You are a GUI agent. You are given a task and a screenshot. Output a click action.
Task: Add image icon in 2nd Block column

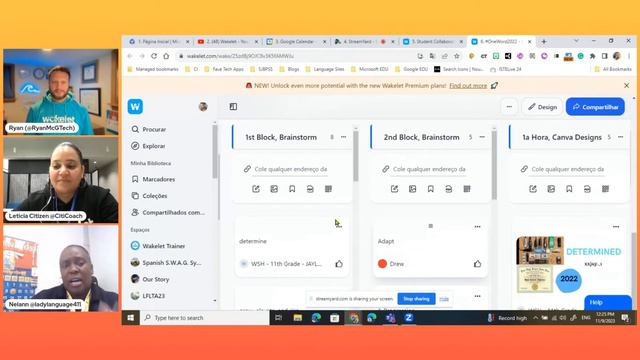413,189
